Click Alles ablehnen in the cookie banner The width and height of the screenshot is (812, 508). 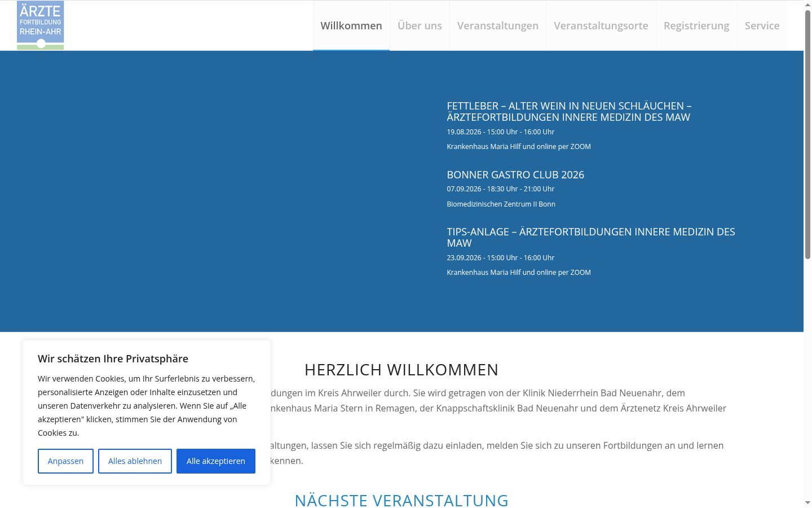coord(135,461)
